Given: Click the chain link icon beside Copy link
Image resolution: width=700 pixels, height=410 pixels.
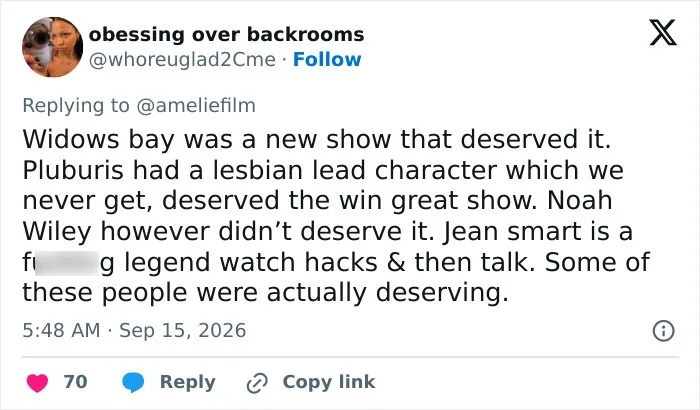Looking at the screenshot, I should [x=257, y=383].
